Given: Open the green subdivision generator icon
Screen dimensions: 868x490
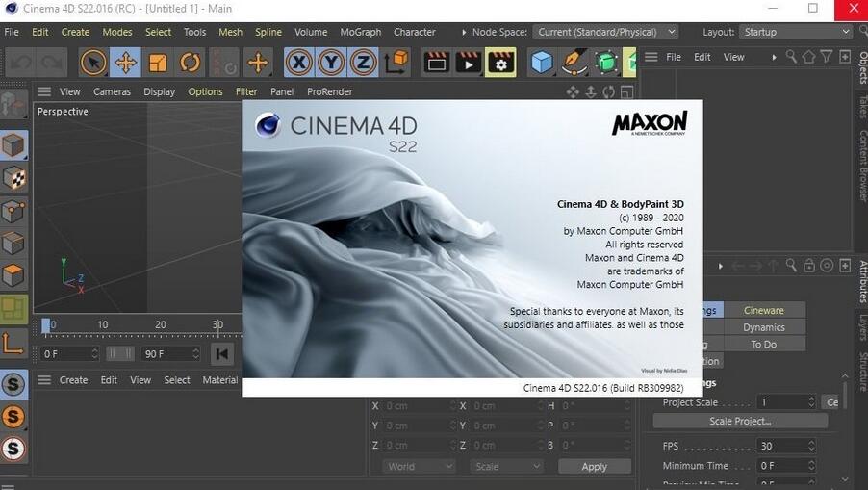Looking at the screenshot, I should tap(606, 62).
